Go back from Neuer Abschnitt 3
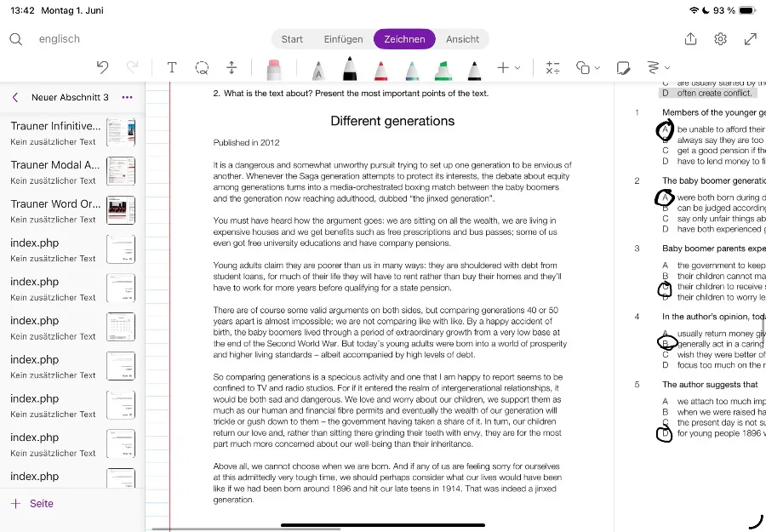This screenshot has width=766, height=532. pyautogui.click(x=15, y=97)
